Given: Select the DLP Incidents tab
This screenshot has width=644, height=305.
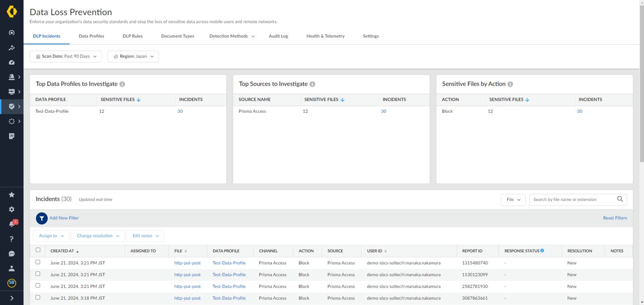Looking at the screenshot, I should pyautogui.click(x=47, y=36).
